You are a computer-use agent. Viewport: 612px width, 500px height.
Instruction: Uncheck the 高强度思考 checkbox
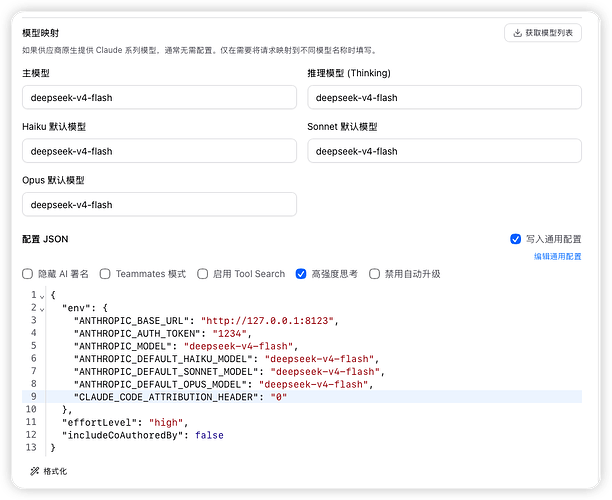(301, 274)
